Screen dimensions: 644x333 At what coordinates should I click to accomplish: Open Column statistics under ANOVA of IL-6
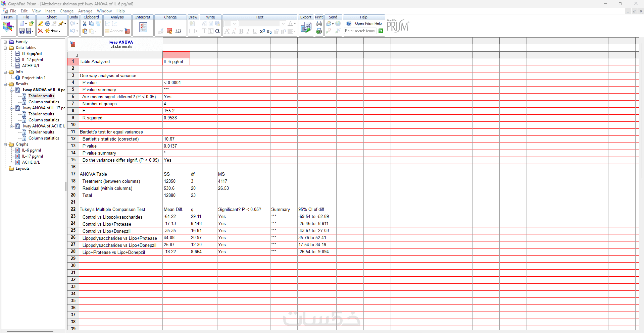tap(44, 102)
